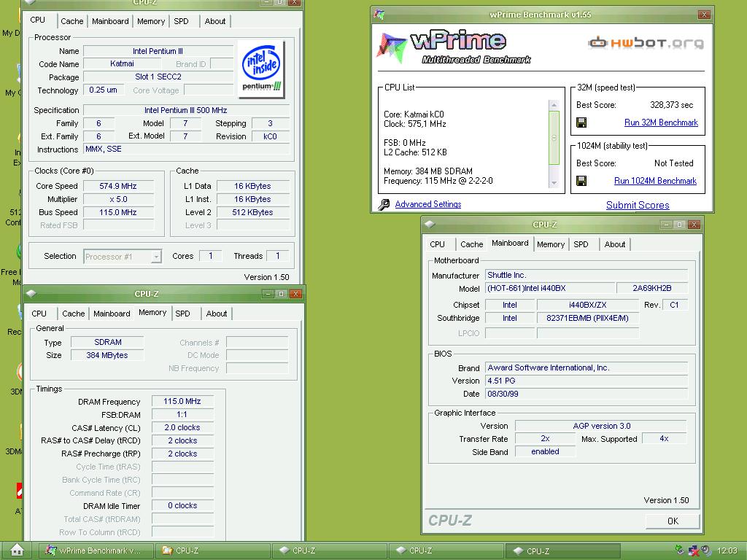The width and height of the screenshot is (747, 560).
Task: Select Cache tab in Mainboard CPU-Z window
Action: tap(472, 244)
